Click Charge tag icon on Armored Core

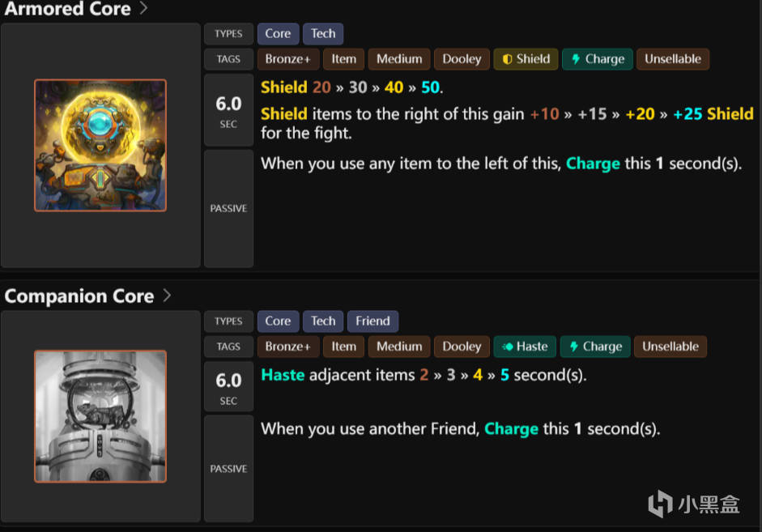pyautogui.click(x=577, y=59)
